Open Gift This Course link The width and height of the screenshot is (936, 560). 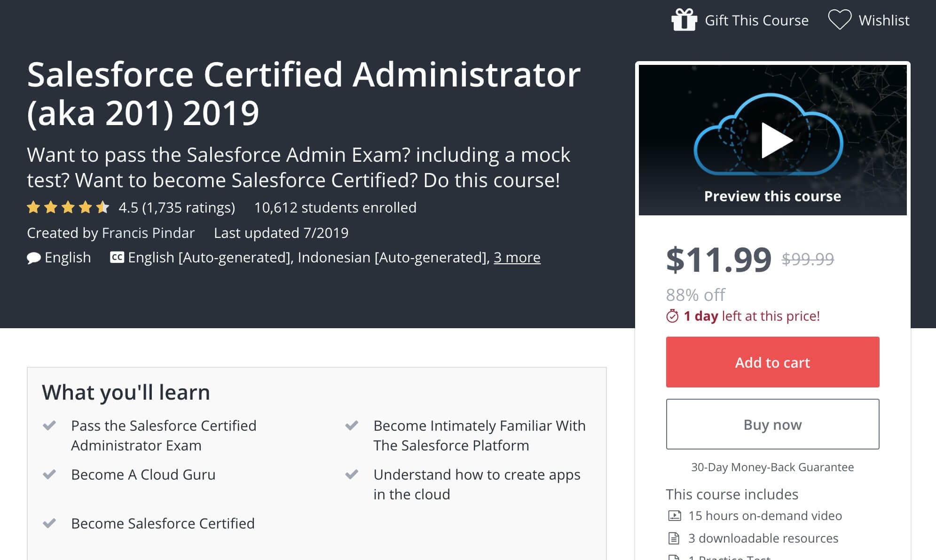click(756, 20)
